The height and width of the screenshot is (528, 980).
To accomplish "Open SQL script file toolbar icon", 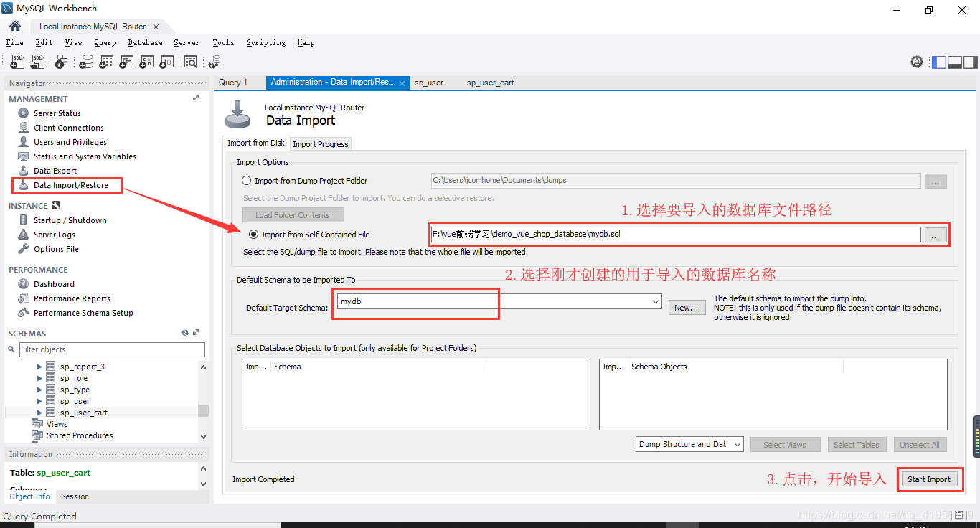I will [x=37, y=62].
